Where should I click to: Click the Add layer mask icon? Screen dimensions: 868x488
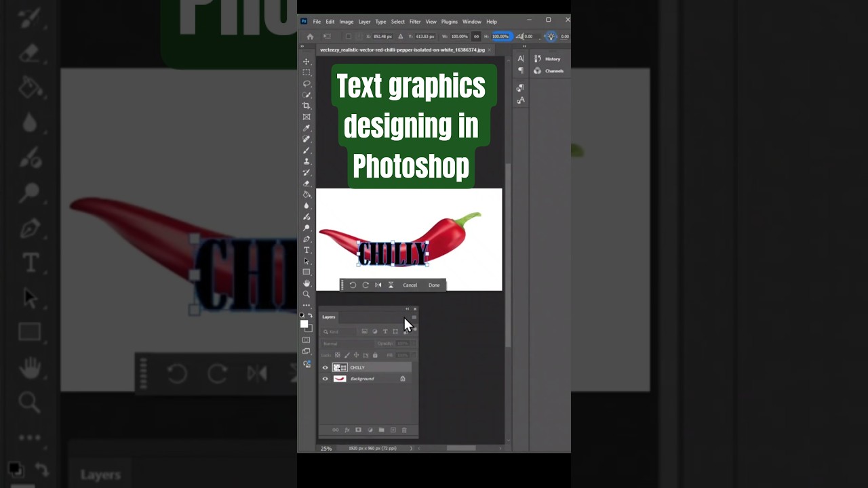[358, 430]
